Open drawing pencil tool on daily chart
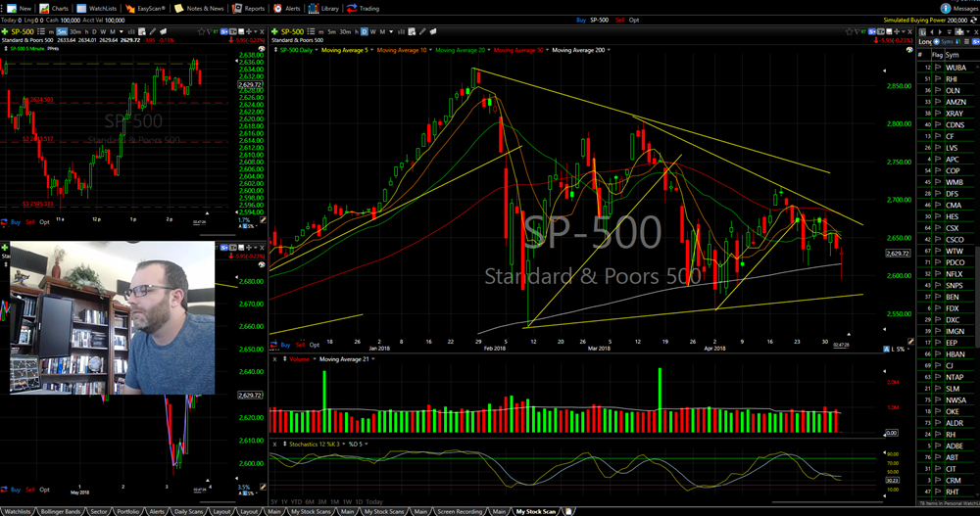980x516 pixels. tap(422, 32)
